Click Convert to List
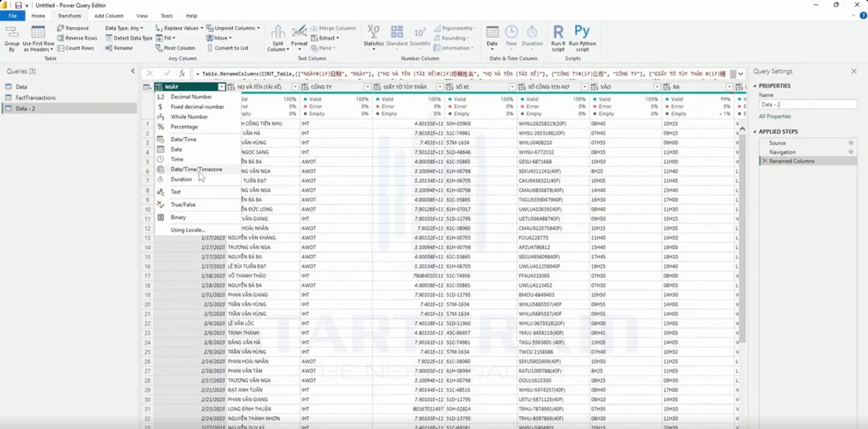Screen dimensions: 868x429 click(x=227, y=48)
